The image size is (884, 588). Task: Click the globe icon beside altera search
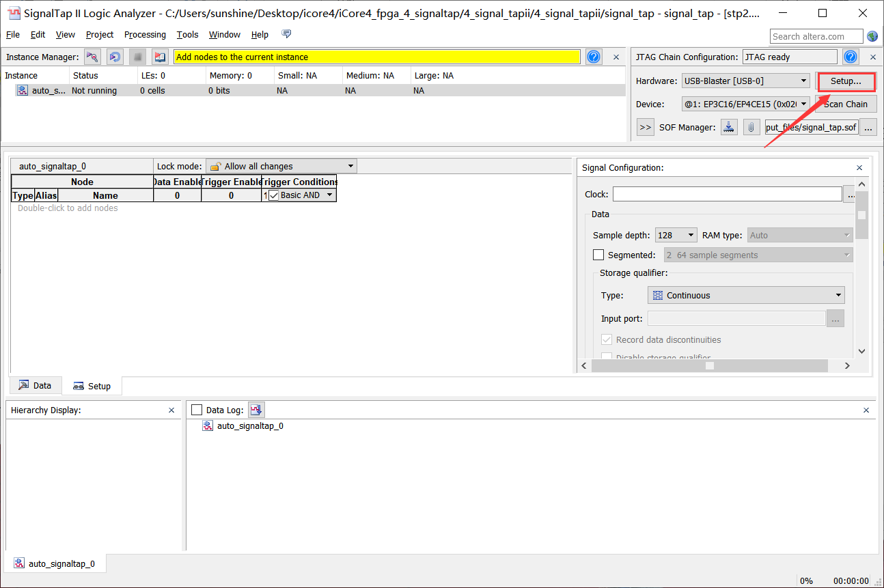pos(872,36)
